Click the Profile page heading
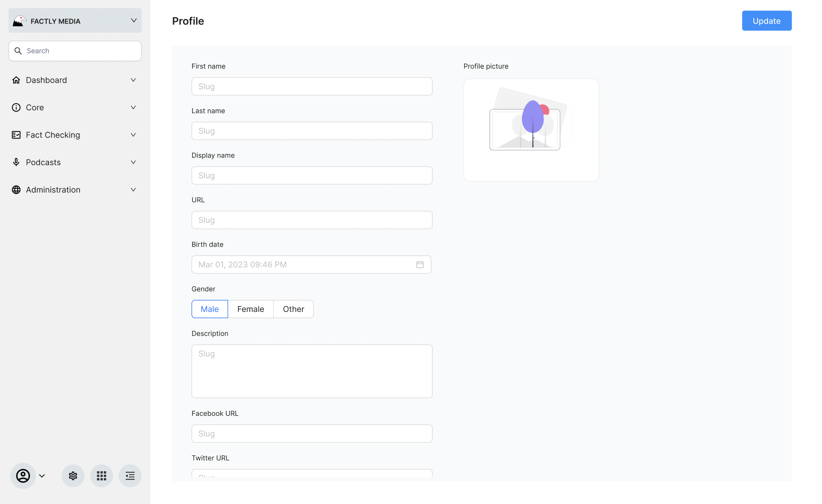 tap(188, 21)
